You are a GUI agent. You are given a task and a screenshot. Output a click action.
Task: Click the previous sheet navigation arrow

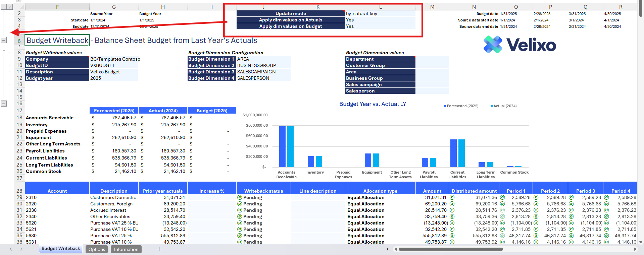coord(11,249)
